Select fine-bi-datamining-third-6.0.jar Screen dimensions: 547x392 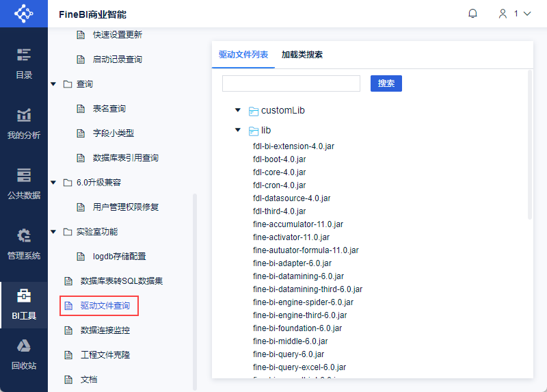pyautogui.click(x=308, y=289)
